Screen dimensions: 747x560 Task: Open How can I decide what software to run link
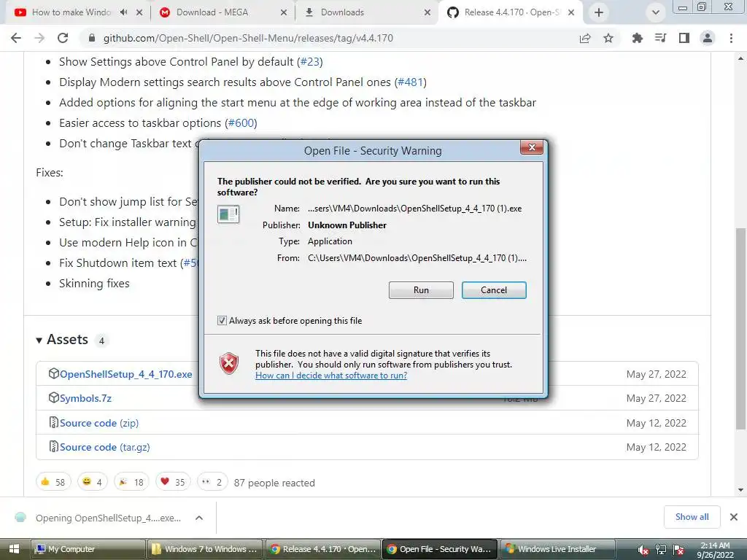tap(331, 376)
